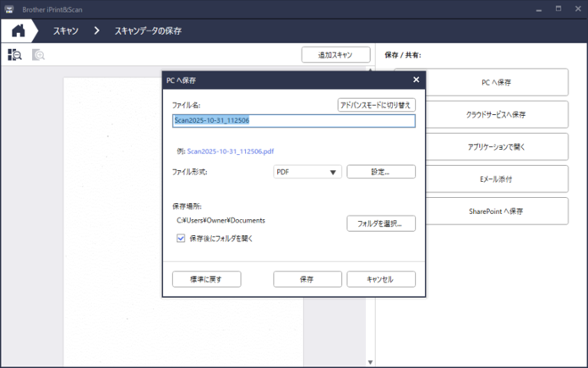Click the preview scrollbar down arrow

click(370, 362)
